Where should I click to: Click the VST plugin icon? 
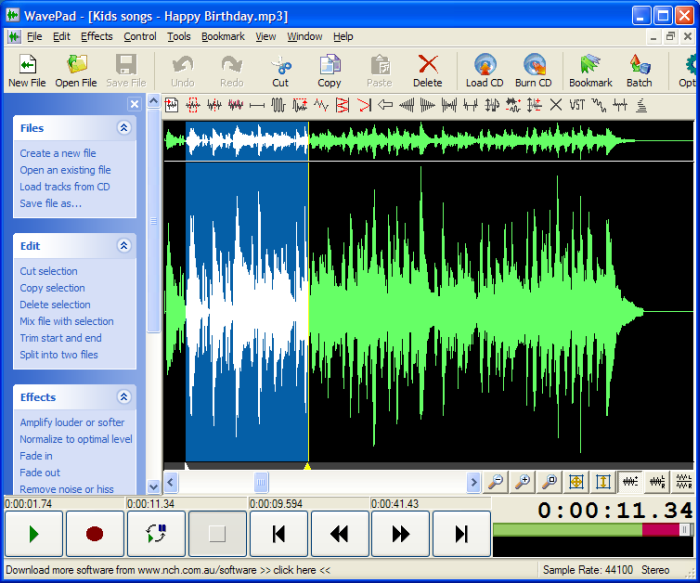click(577, 105)
